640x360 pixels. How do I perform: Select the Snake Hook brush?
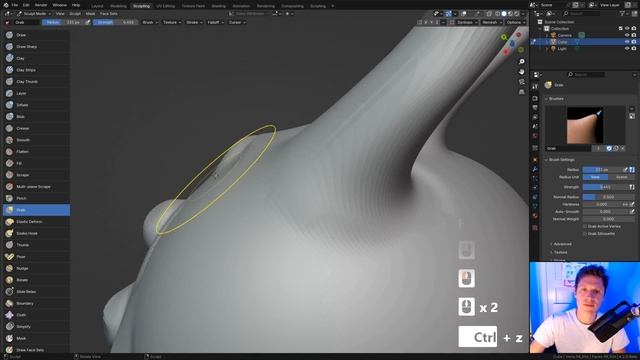[36, 233]
